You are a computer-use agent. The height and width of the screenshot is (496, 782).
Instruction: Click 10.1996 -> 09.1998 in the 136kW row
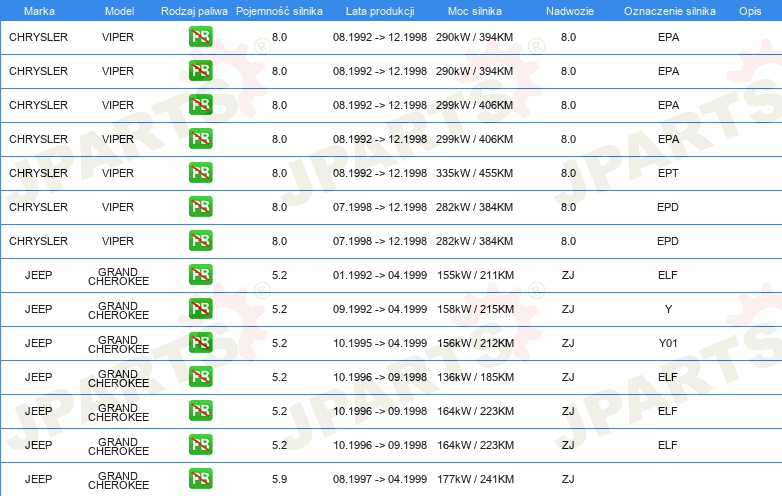click(380, 377)
